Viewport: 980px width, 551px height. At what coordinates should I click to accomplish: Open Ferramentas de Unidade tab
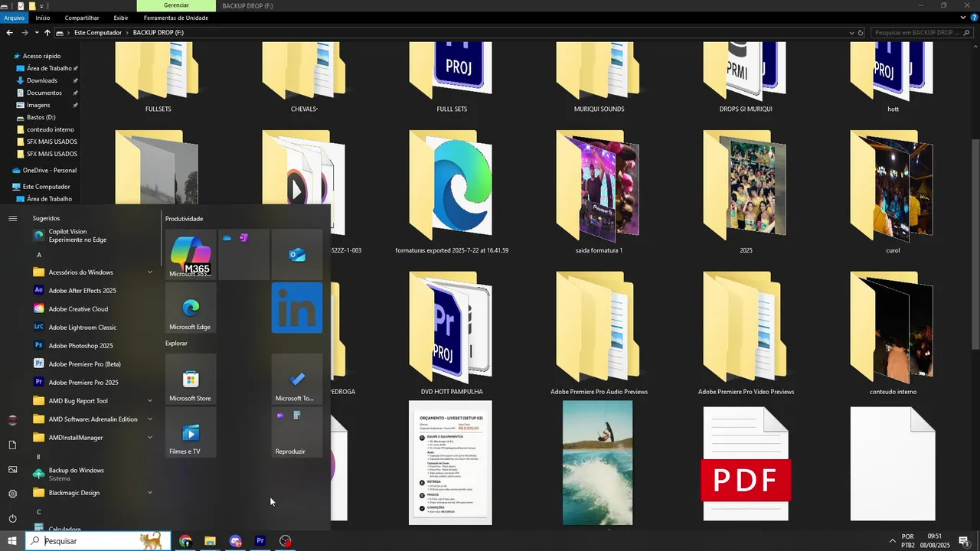[176, 18]
